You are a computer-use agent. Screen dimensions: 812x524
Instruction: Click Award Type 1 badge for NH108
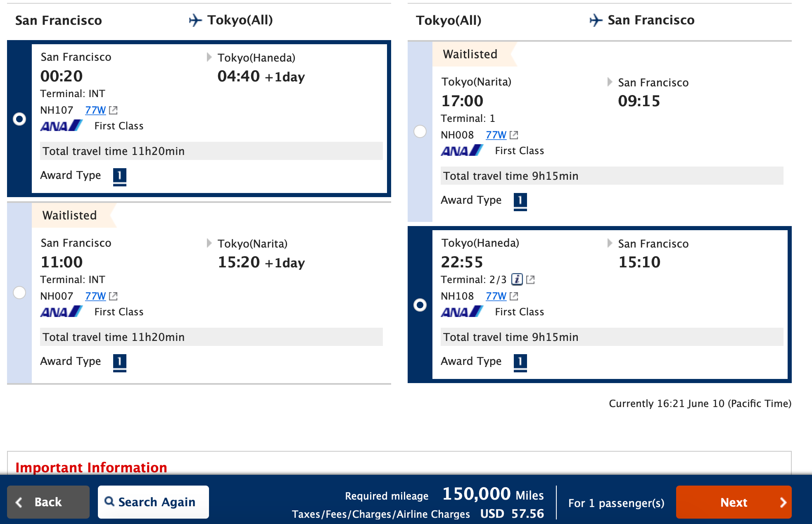[520, 362]
